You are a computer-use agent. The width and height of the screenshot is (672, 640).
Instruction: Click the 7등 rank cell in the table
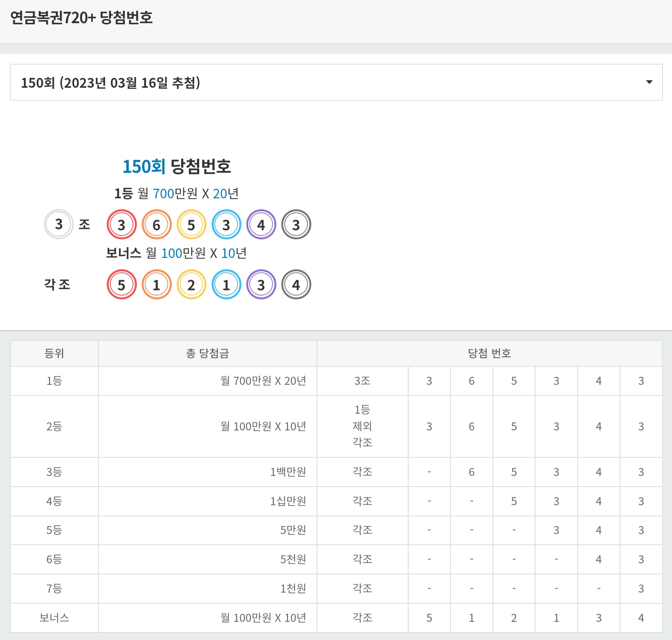click(x=54, y=589)
